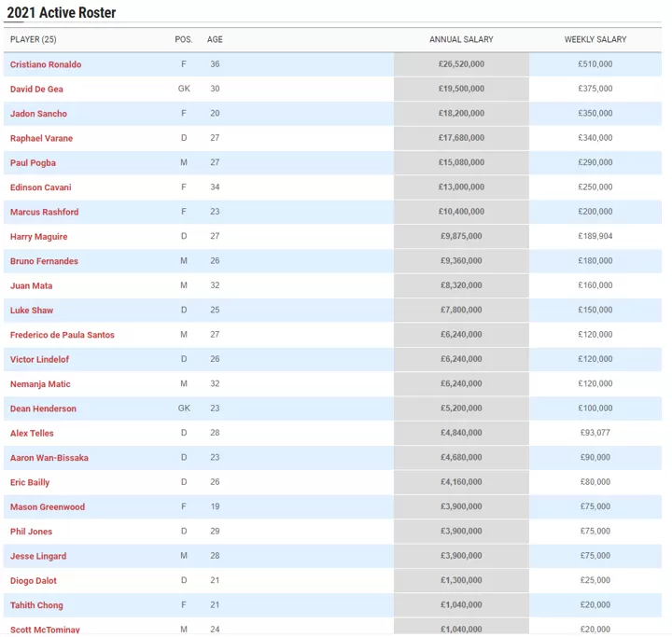Open Raphael Varane player link

(42, 138)
